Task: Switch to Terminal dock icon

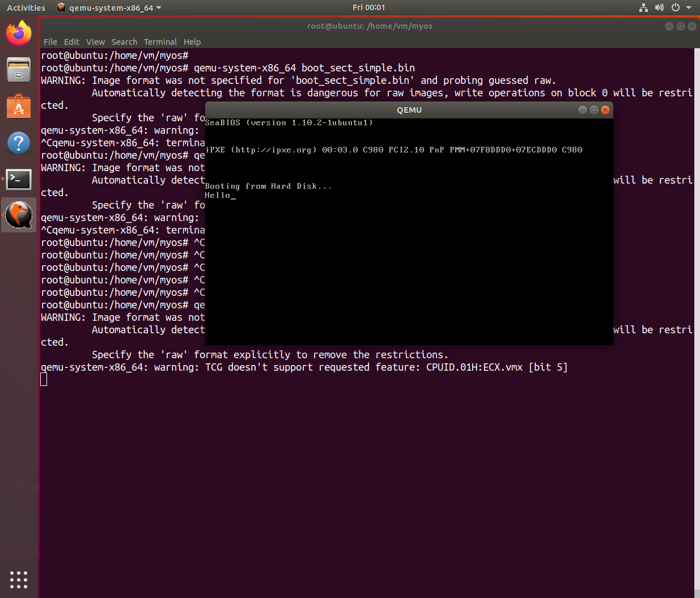Action: [19, 179]
